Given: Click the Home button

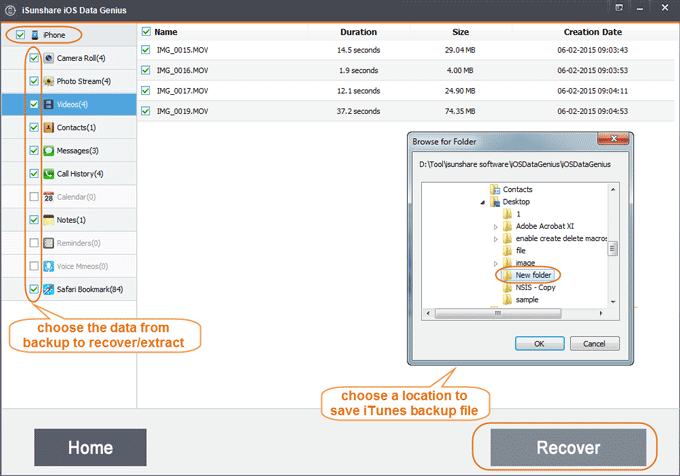Looking at the screenshot, I should click(90, 447).
